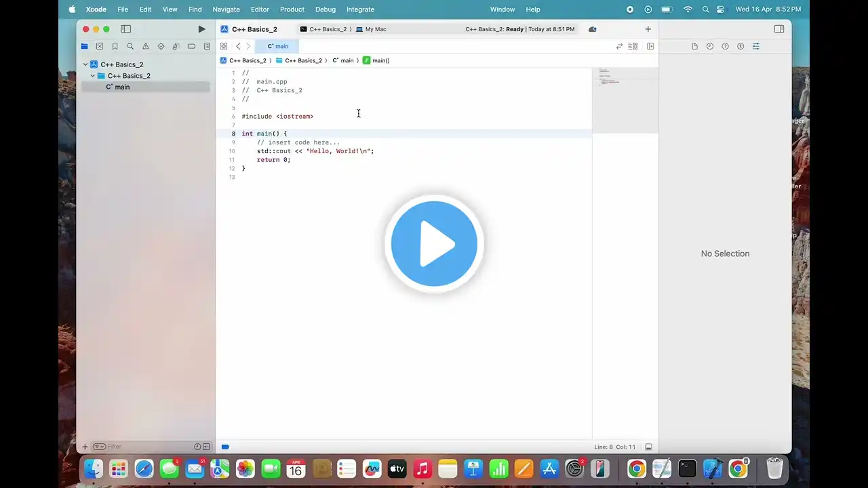Viewport: 868px width, 488px height.
Task: Click Line 8 Col 11 indicator
Action: point(615,447)
